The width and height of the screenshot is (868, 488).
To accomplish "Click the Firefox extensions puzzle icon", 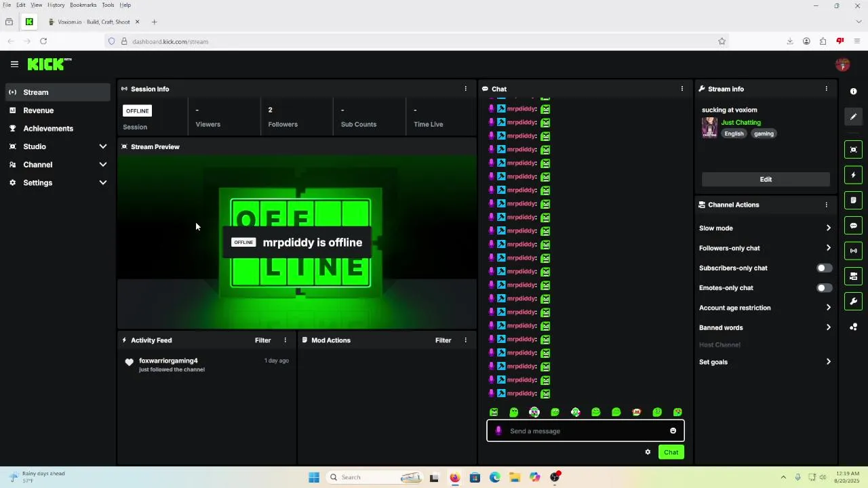I will point(823,41).
